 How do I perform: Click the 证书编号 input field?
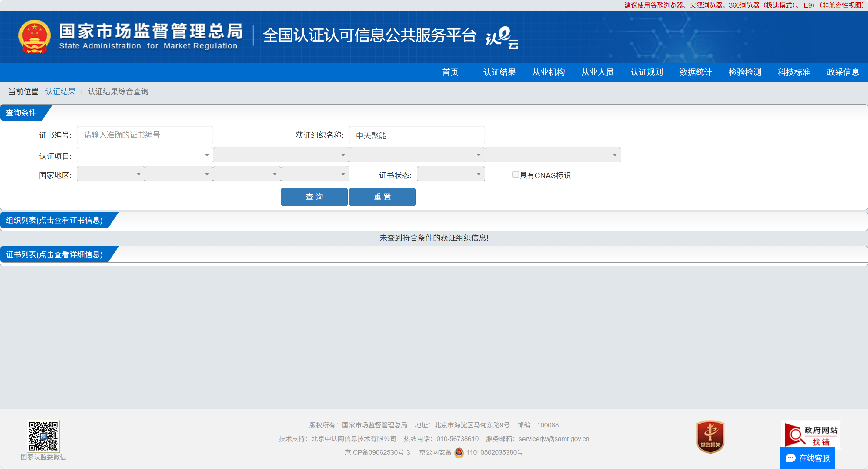click(x=145, y=135)
